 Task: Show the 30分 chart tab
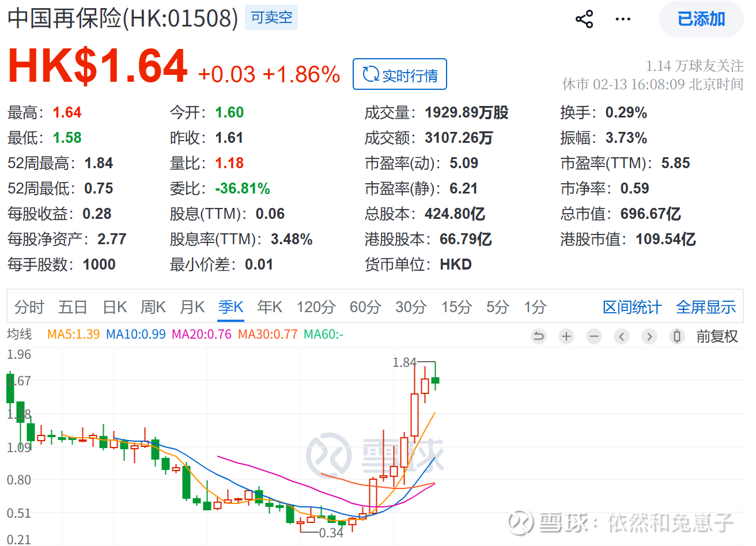tap(411, 308)
